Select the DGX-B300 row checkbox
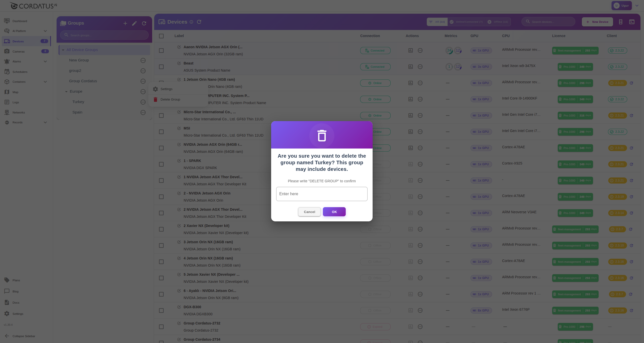The height and width of the screenshot is (343, 644). [x=161, y=311]
